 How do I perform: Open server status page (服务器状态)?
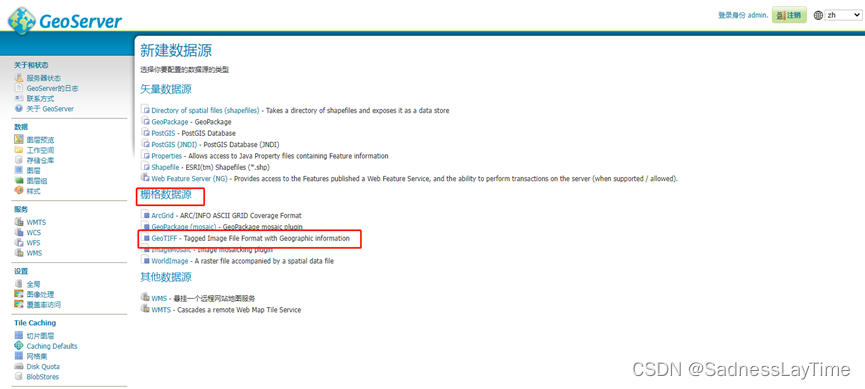pyautogui.click(x=44, y=78)
